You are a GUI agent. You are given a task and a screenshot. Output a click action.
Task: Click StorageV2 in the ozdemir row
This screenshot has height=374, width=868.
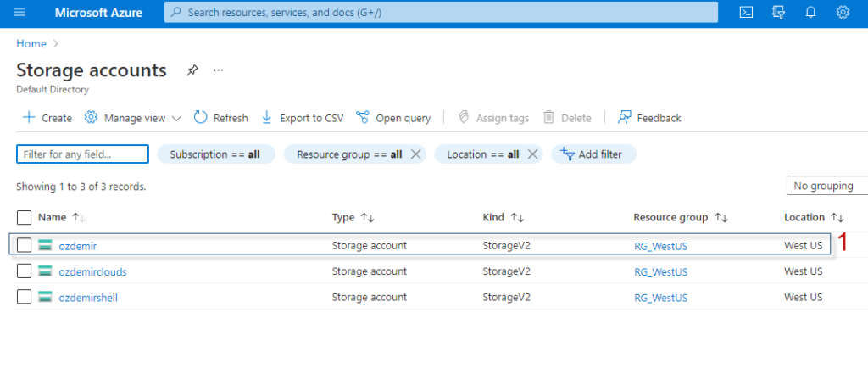coord(506,245)
